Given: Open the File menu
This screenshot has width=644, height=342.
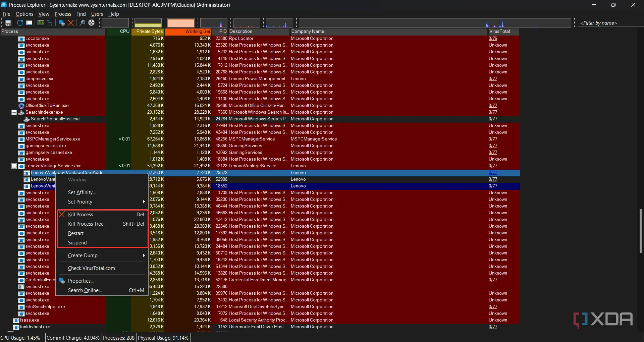Looking at the screenshot, I should point(6,14).
